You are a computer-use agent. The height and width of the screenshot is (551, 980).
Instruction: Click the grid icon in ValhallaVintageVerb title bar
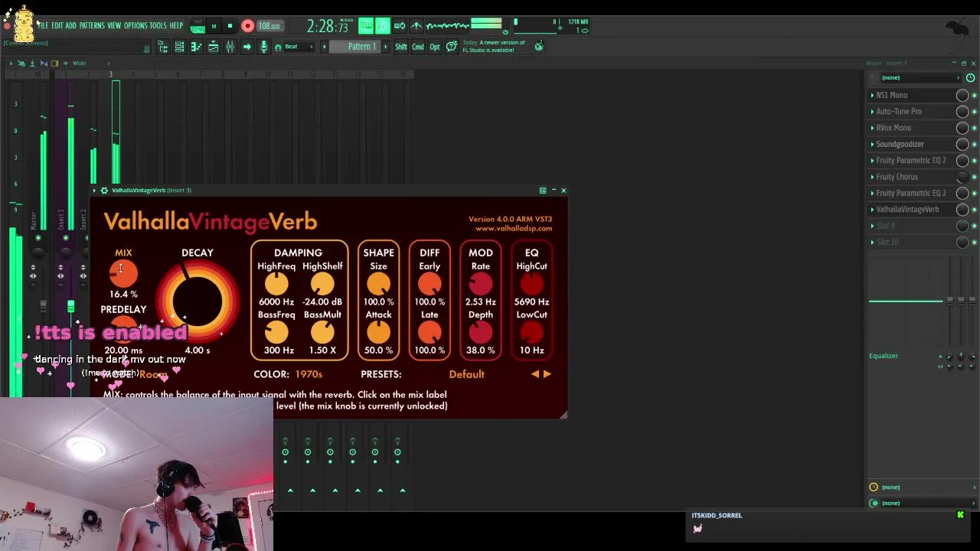tap(543, 191)
